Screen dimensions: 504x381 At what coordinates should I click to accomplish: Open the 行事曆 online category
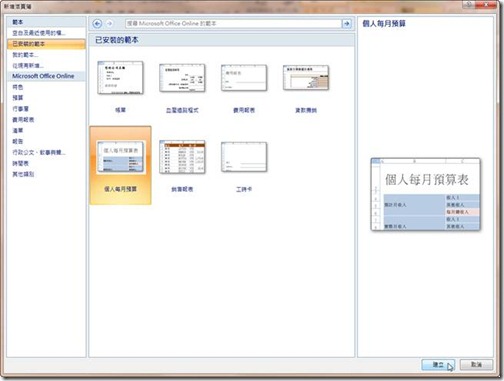coord(21,109)
